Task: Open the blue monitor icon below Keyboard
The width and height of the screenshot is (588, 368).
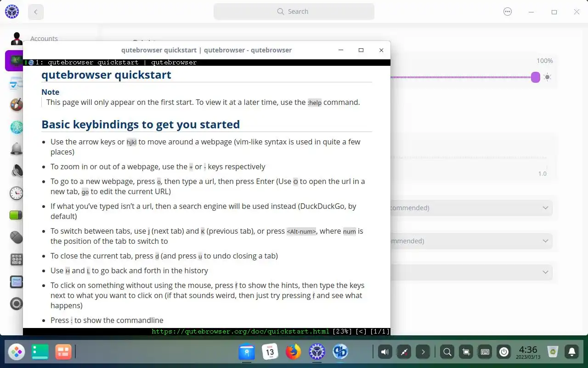Action: [x=17, y=282]
